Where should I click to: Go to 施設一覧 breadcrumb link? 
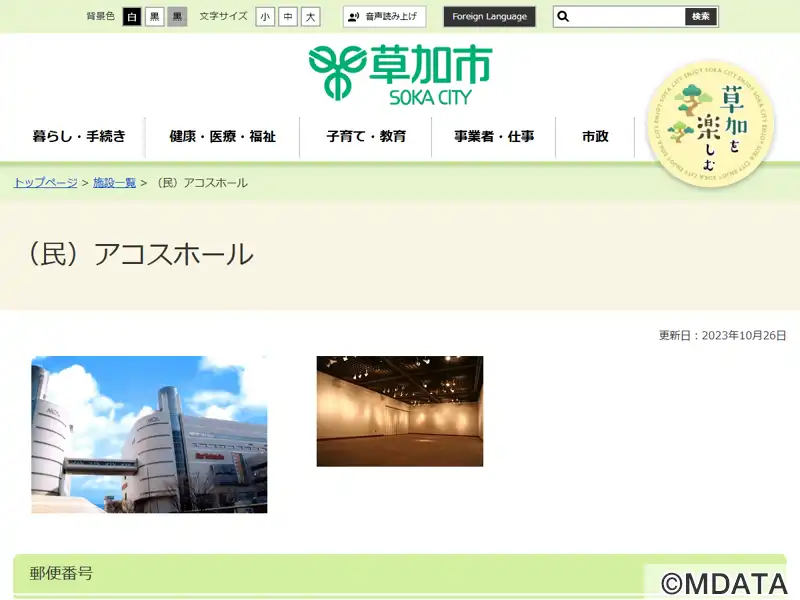tap(114, 183)
